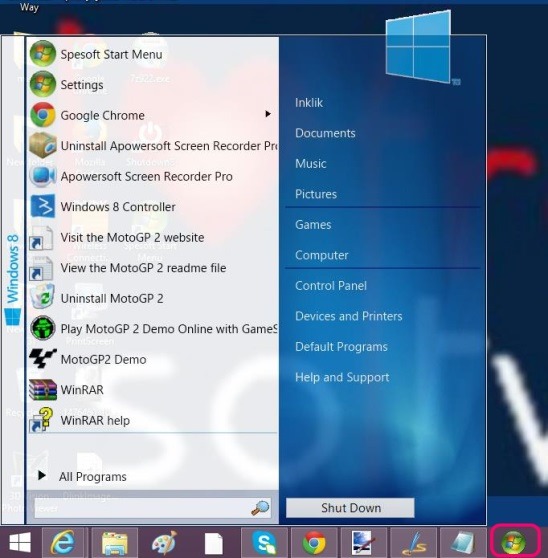
Task: Open Music from right pane
Action: click(311, 164)
